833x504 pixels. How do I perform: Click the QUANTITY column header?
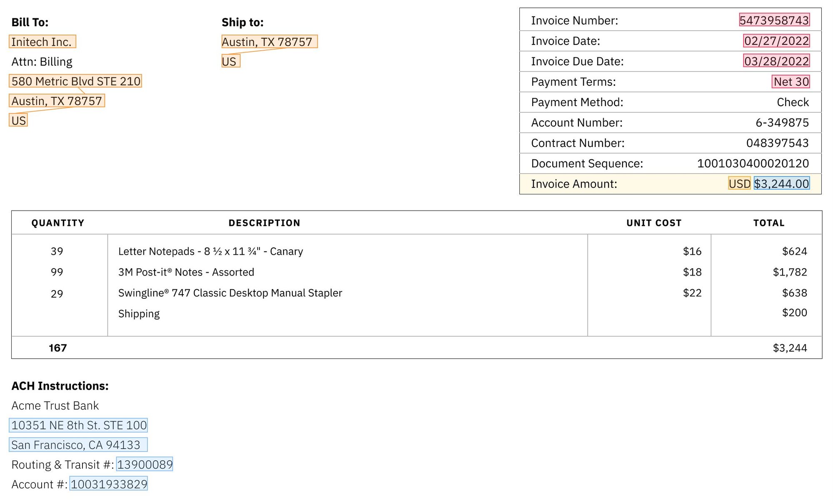point(58,223)
